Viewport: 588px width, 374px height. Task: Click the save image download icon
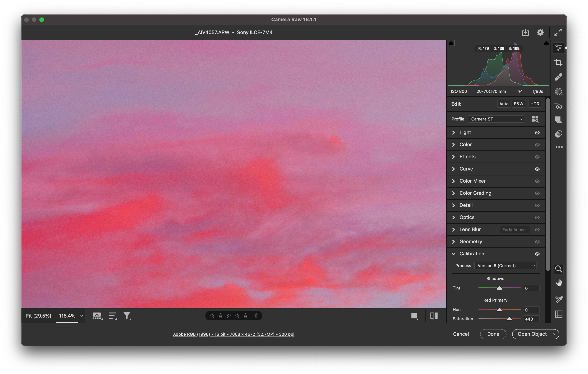[x=525, y=32]
